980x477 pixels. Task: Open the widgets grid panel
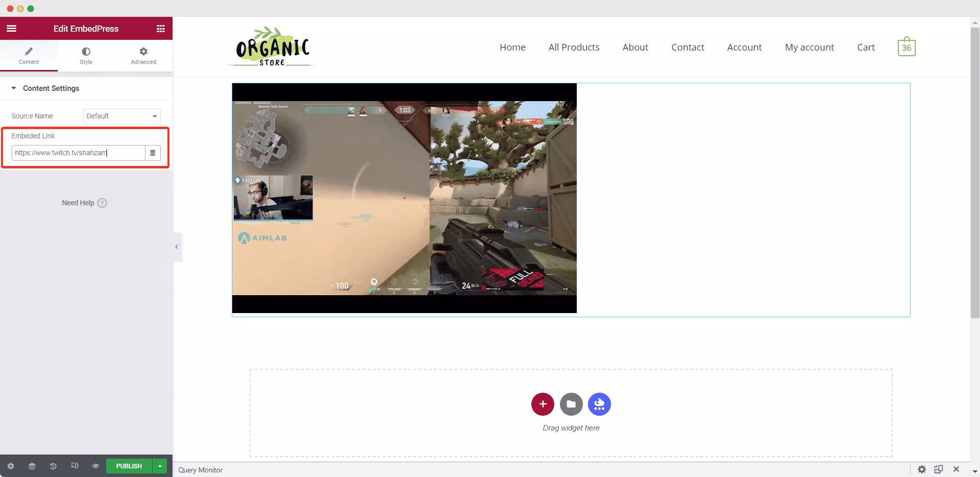click(160, 29)
